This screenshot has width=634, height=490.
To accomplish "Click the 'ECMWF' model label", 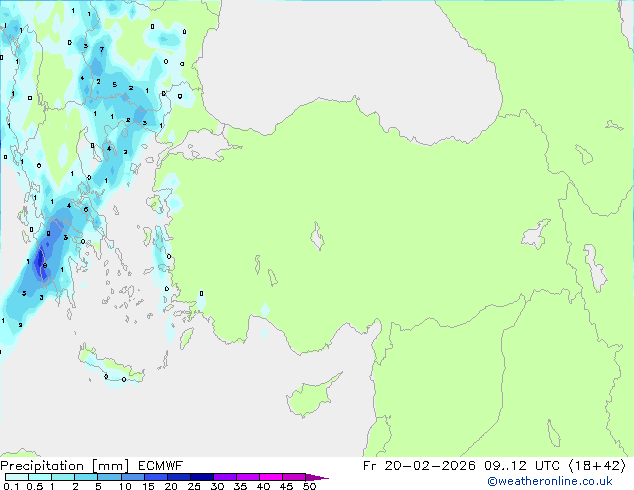I will pos(161,466).
